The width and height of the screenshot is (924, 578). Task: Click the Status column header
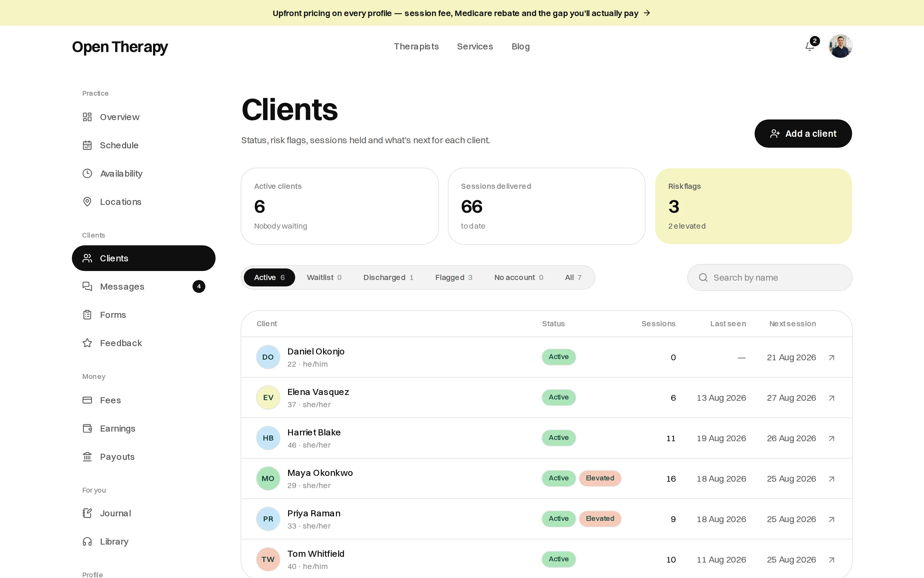click(553, 324)
